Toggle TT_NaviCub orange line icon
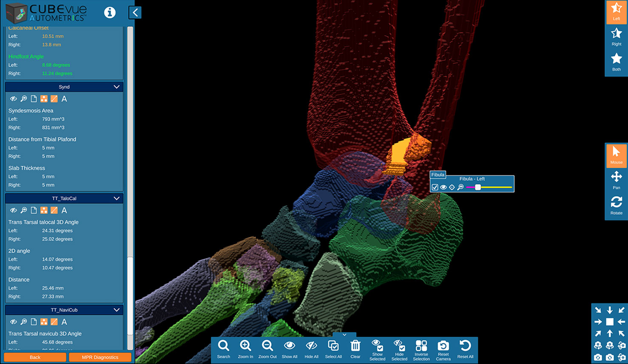This screenshot has height=364, width=628. click(54, 322)
